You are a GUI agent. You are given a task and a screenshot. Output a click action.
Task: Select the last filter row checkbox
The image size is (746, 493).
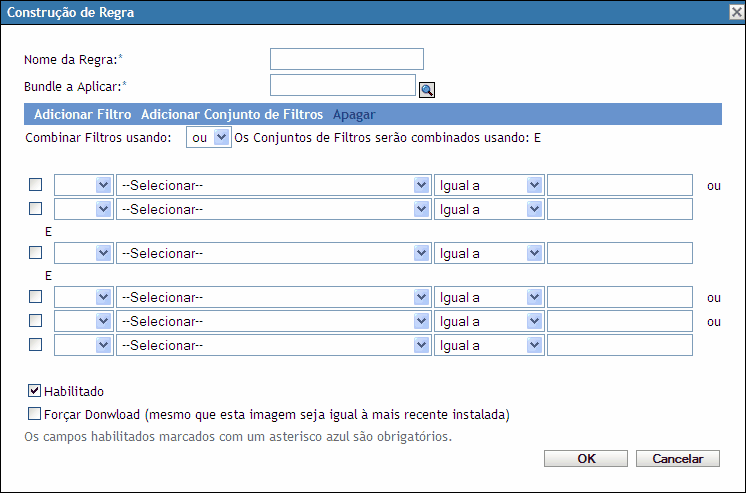(35, 345)
